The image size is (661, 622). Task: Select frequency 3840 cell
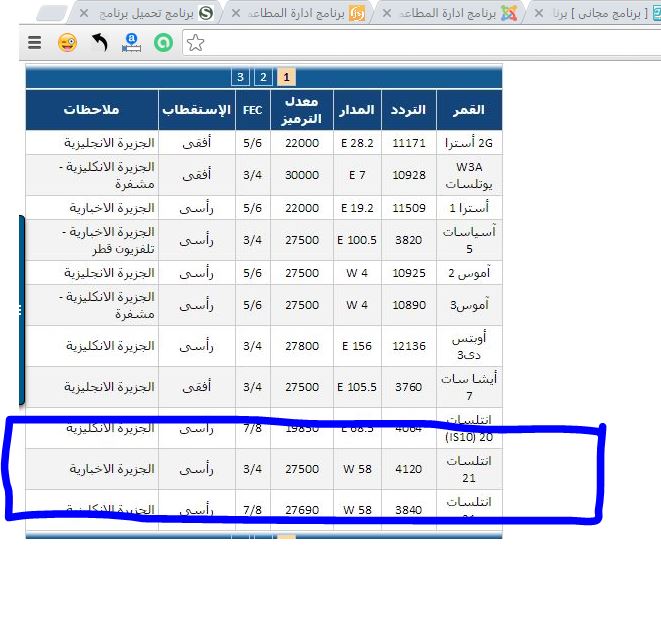tap(408, 510)
